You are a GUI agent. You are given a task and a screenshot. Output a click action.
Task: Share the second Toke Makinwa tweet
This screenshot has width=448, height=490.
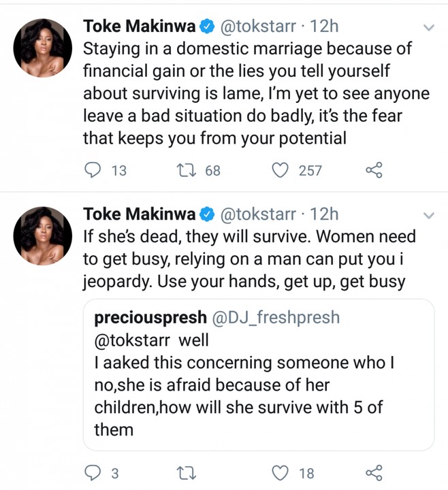tap(374, 473)
